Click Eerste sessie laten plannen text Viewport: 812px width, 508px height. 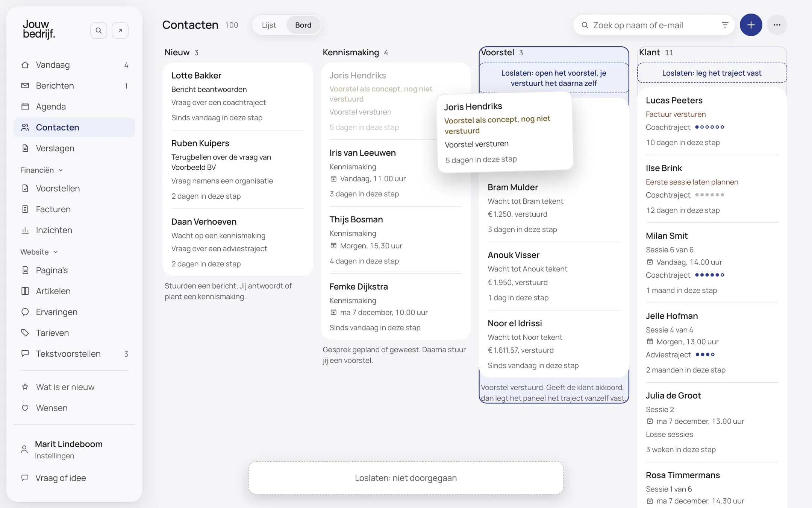(x=692, y=182)
